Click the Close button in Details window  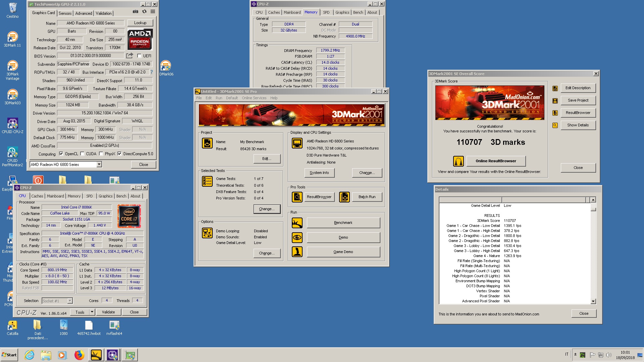[584, 314]
